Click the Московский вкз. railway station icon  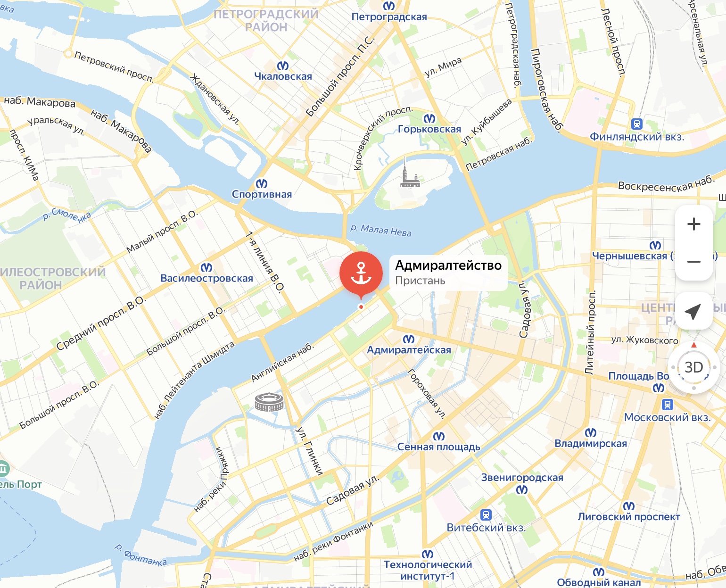667,405
